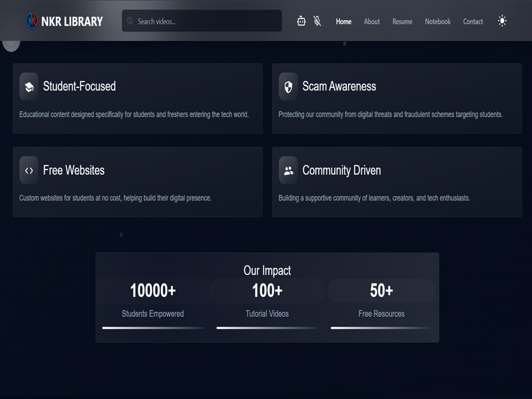Open the Notebook nav link
The image size is (532, 399).
point(438,21)
